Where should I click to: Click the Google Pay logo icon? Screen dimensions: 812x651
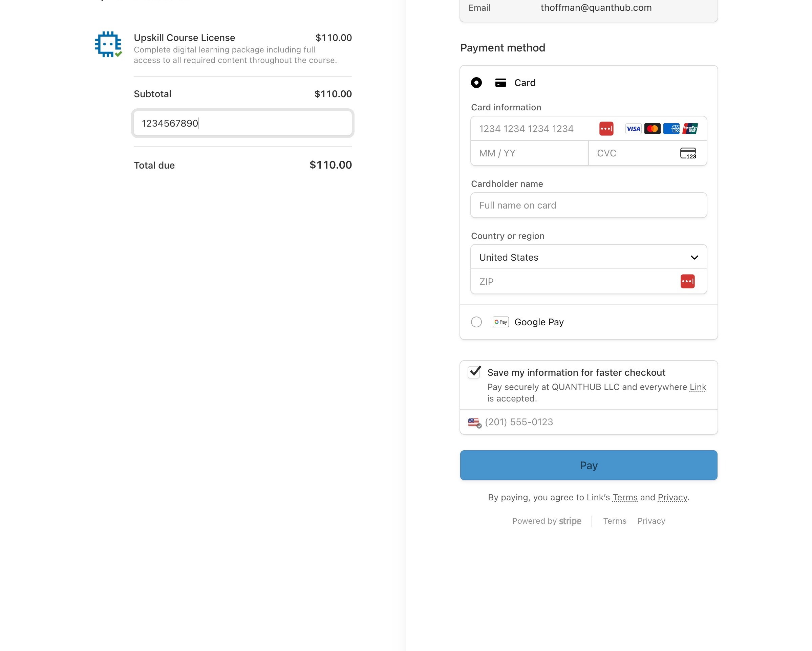(500, 322)
